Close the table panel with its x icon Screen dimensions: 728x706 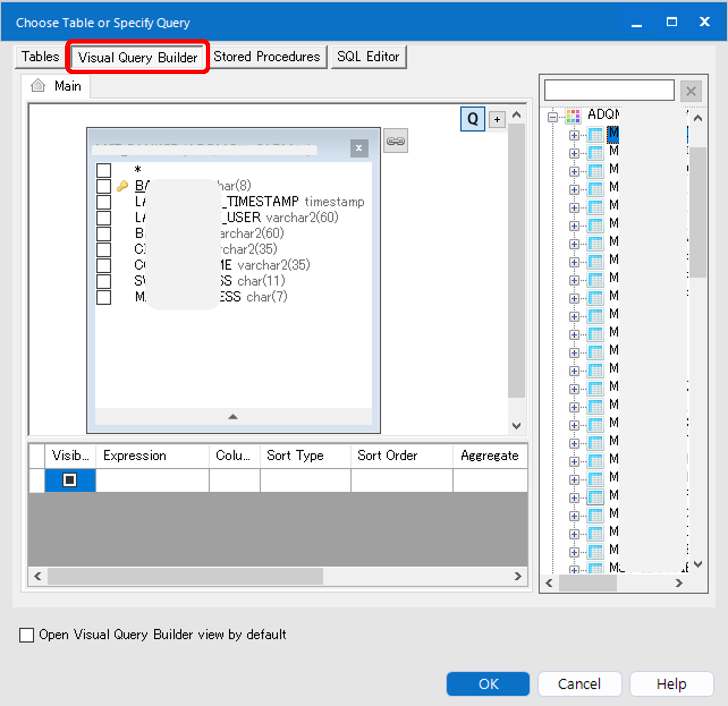(359, 148)
